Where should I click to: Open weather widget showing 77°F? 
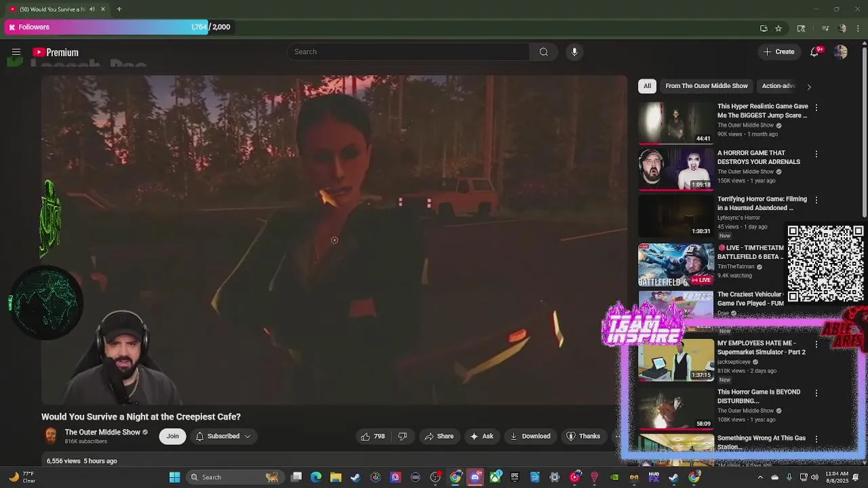click(x=22, y=477)
